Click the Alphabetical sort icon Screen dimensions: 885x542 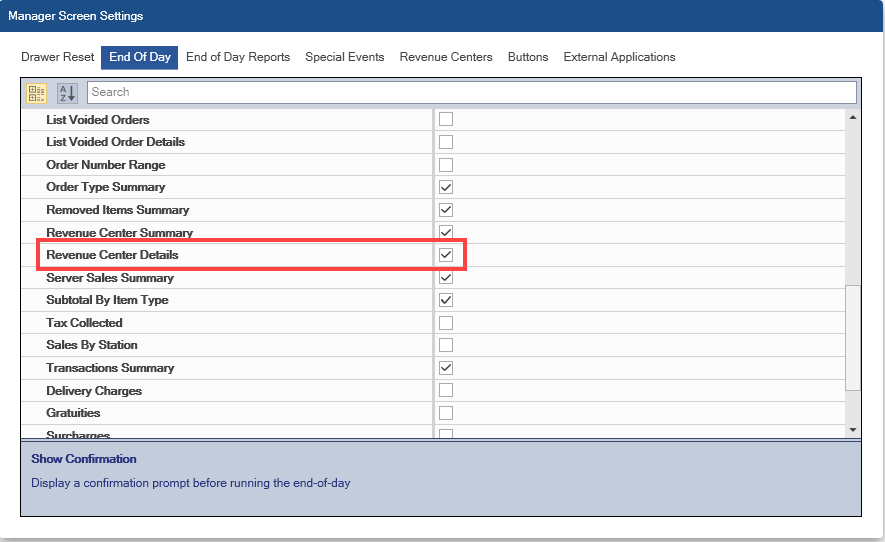click(67, 92)
